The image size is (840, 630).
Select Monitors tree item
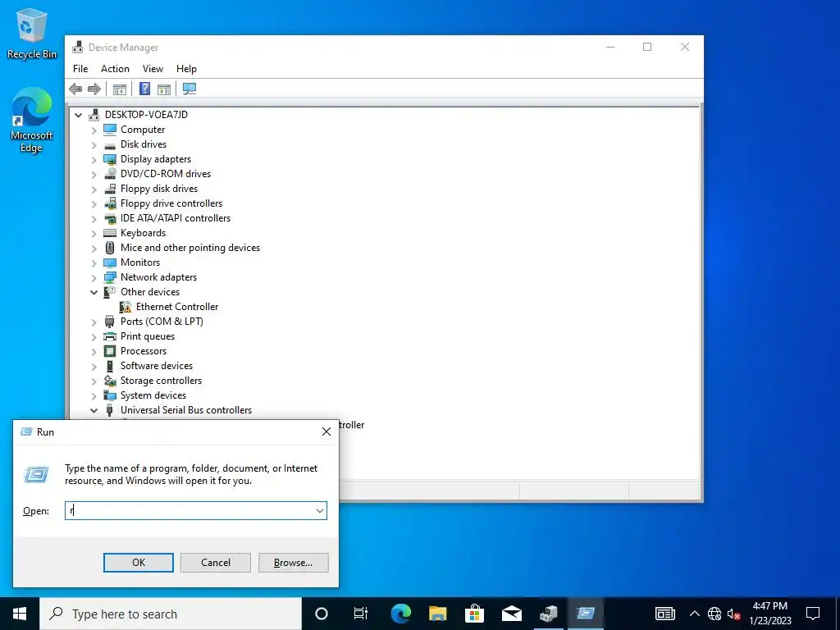click(x=140, y=262)
